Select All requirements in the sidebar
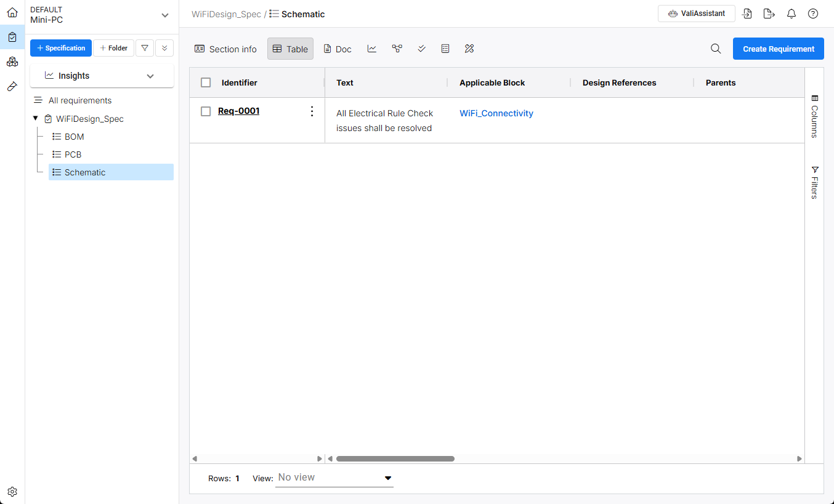Image resolution: width=834 pixels, height=504 pixels. coord(80,100)
